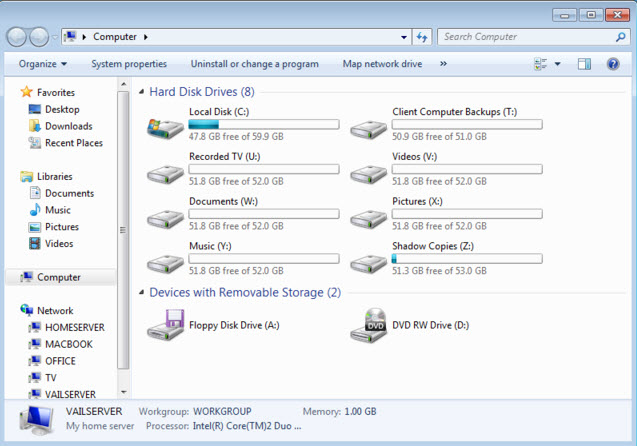
Task: Show more toolbar commands chevron
Action: 443,64
